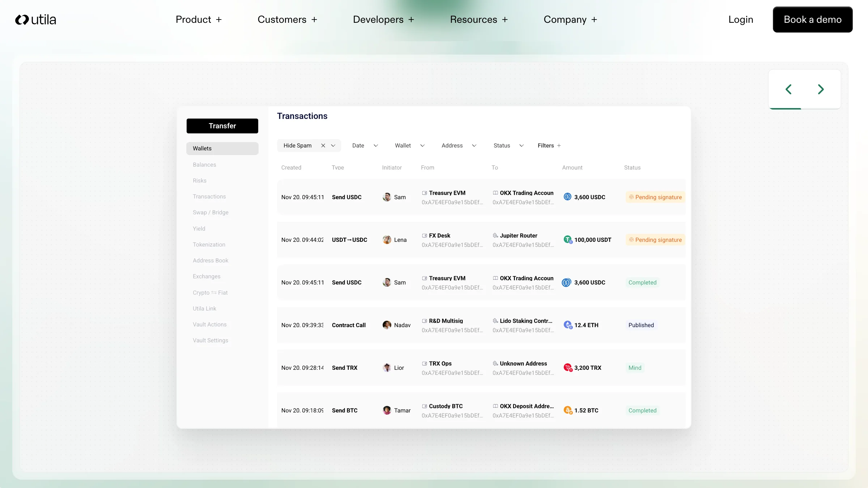Click the utila logo icon

[22, 20]
